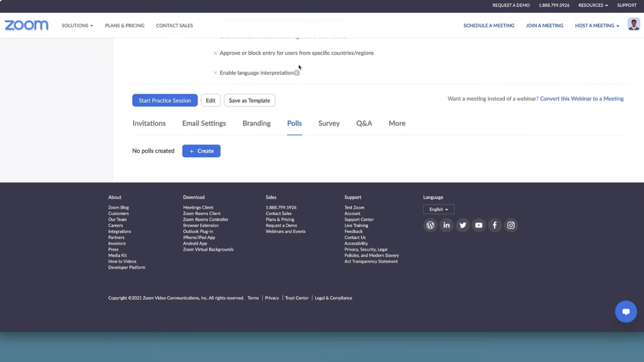Image resolution: width=644 pixels, height=362 pixels.
Task: Open Feedback footer link
Action: click(354, 232)
